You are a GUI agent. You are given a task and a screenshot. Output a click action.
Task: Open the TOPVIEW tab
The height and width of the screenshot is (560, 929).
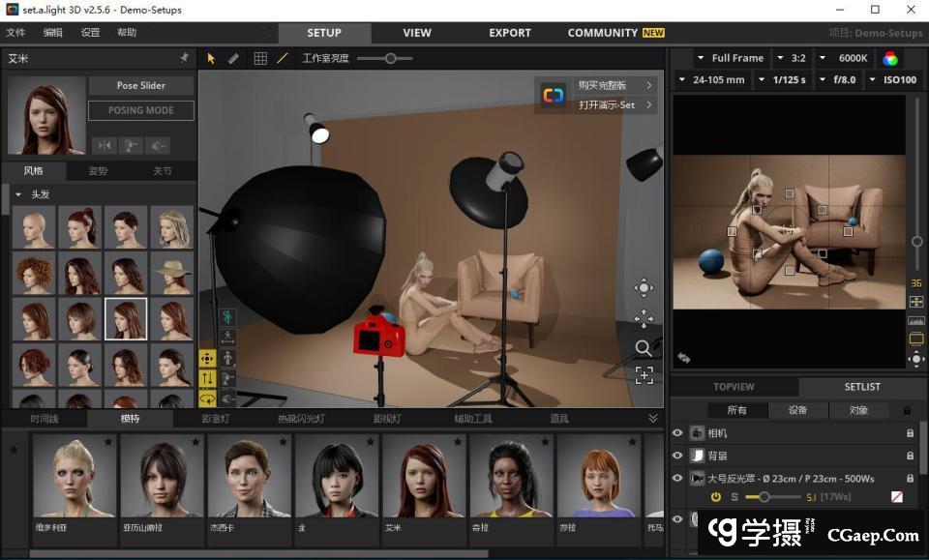coord(734,387)
